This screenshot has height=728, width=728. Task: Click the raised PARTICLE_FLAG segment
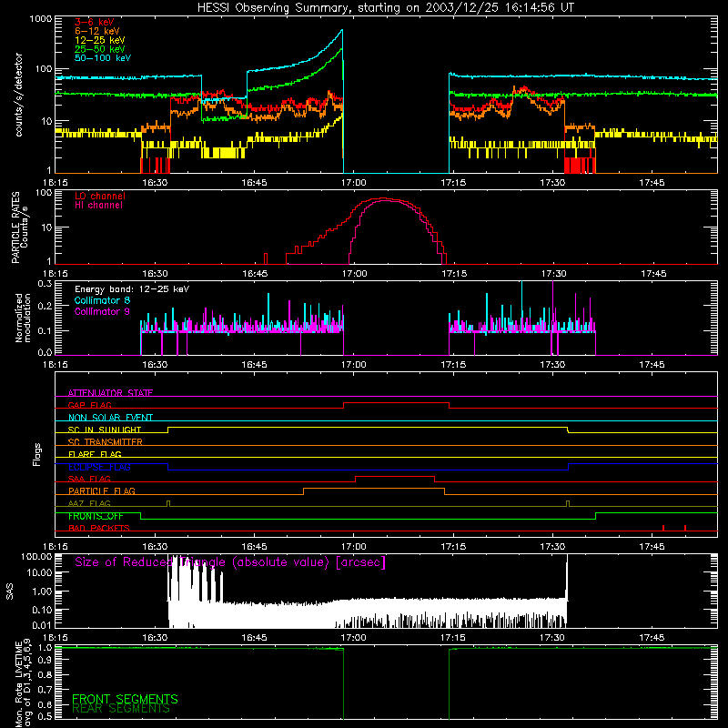[374, 489]
